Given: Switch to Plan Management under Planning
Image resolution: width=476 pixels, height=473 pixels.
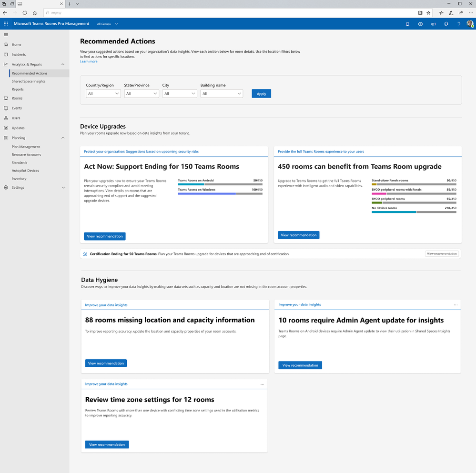Looking at the screenshot, I should (26, 147).
